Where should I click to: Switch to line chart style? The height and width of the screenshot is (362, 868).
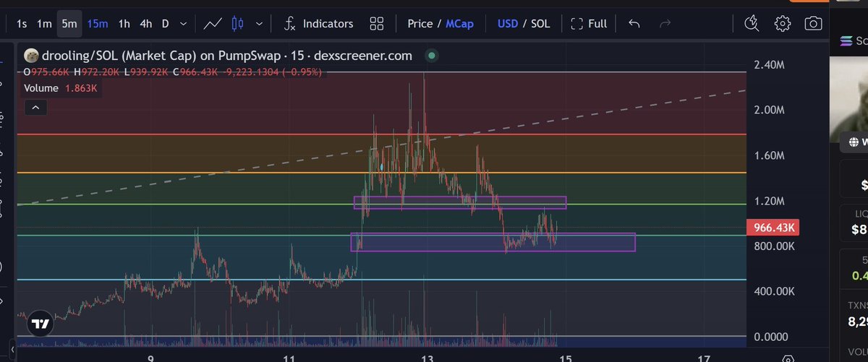coord(213,24)
